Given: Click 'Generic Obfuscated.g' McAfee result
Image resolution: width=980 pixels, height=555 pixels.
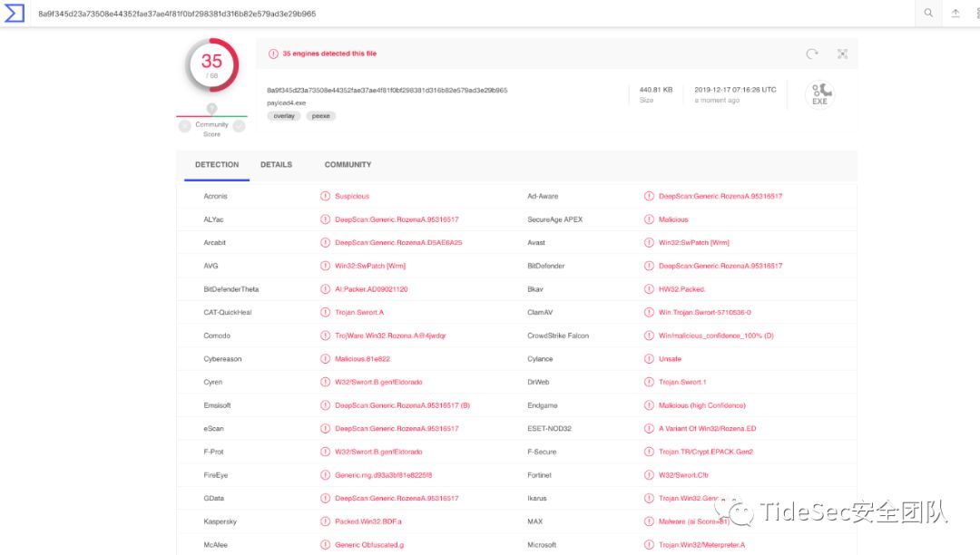Looking at the screenshot, I should pyautogui.click(x=369, y=544).
